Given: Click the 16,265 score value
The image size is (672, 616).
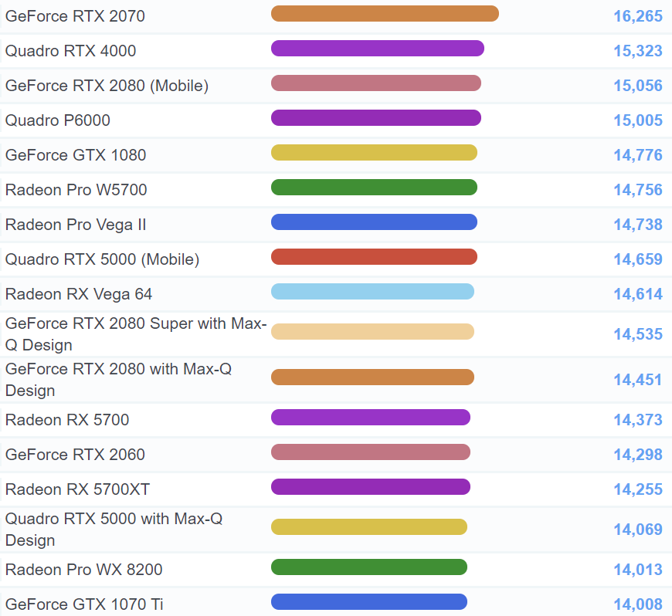Looking at the screenshot, I should pyautogui.click(x=638, y=16).
